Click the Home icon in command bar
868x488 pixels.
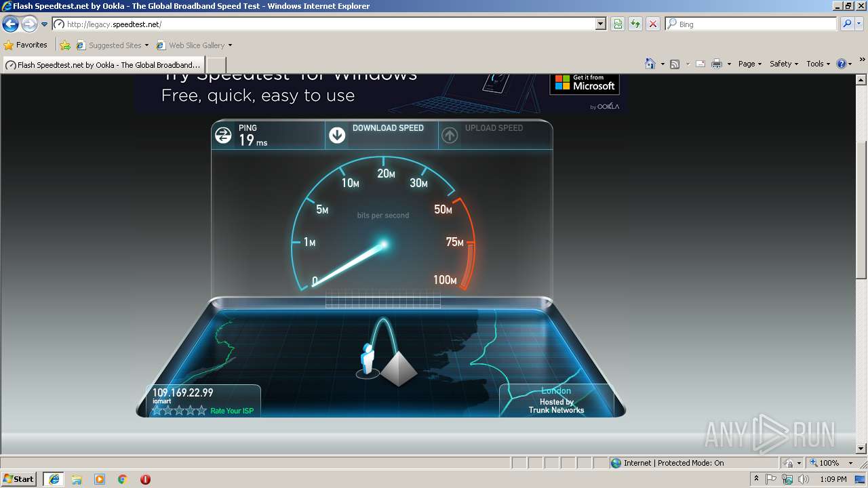coord(650,64)
